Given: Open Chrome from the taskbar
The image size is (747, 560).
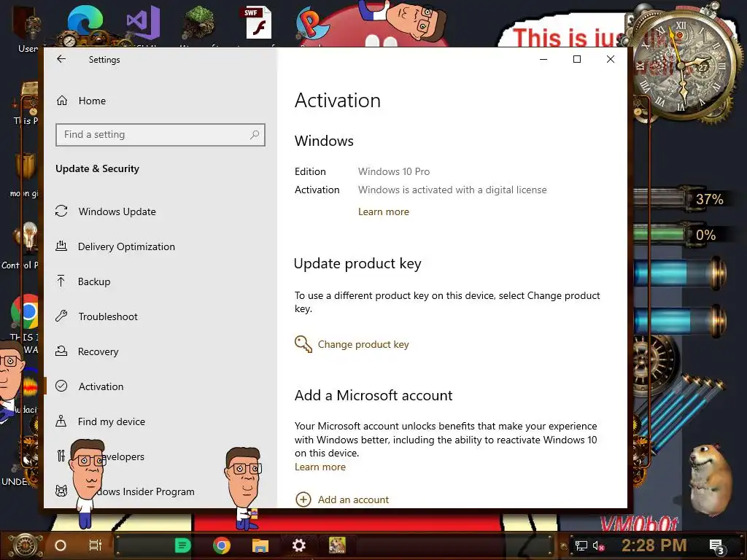Looking at the screenshot, I should 222,545.
